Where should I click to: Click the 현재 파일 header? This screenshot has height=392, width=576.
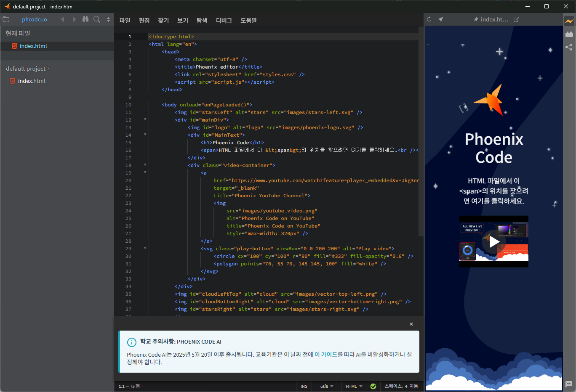pos(18,33)
